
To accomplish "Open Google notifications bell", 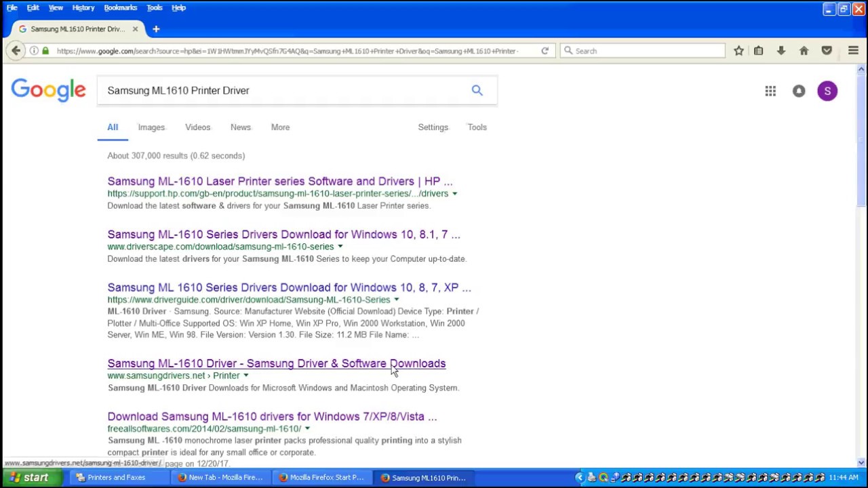I will [799, 91].
